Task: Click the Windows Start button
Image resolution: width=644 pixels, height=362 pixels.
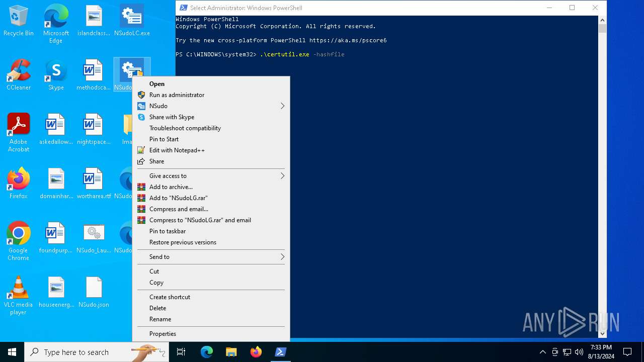Action: [12, 352]
